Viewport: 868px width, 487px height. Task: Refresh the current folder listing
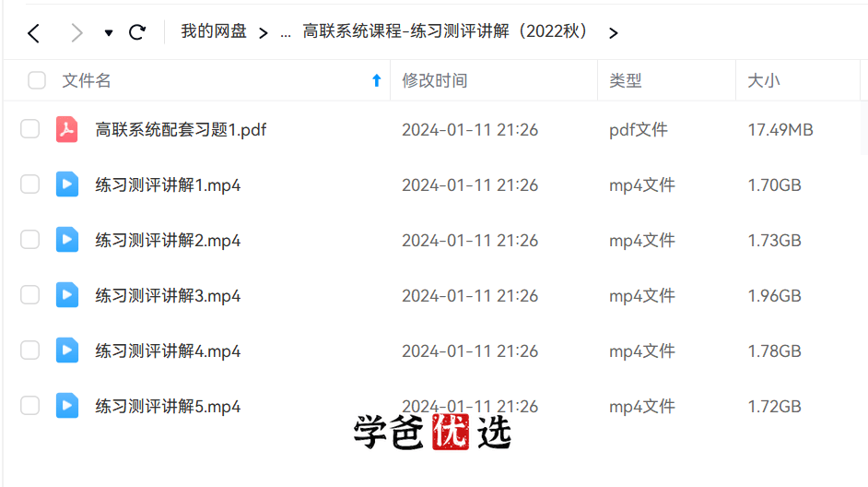pyautogui.click(x=137, y=32)
